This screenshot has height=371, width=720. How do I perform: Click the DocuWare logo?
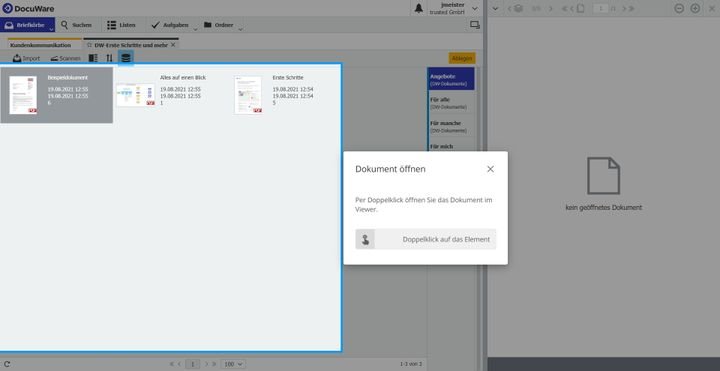pyautogui.click(x=28, y=8)
